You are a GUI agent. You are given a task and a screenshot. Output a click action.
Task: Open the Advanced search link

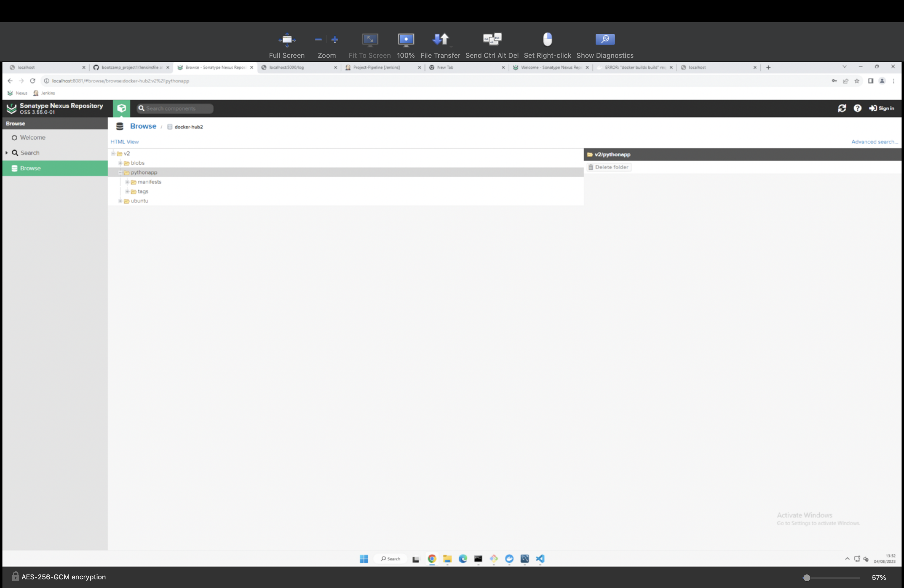(x=874, y=142)
